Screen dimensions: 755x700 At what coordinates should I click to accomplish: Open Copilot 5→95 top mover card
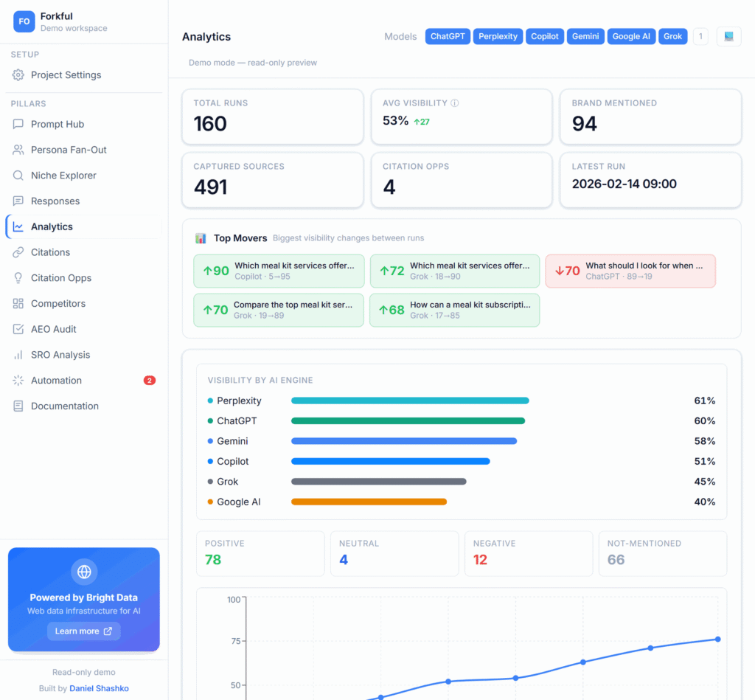coord(279,271)
